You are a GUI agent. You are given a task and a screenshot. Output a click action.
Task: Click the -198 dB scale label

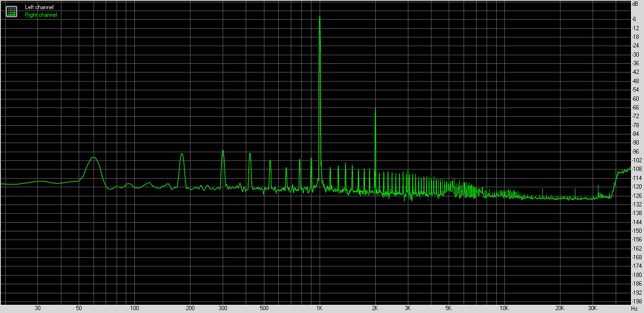click(x=636, y=301)
